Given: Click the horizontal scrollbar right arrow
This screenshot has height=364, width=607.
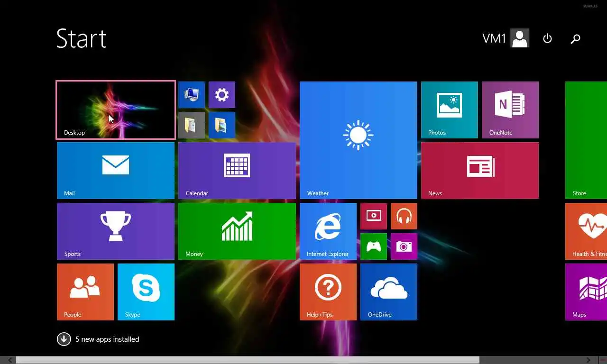Looking at the screenshot, I should [x=589, y=360].
